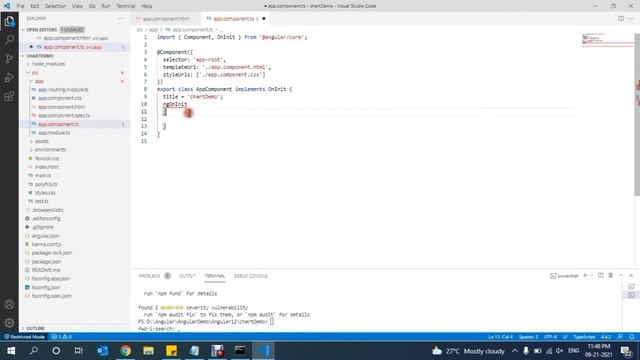Open main.ts in the file tree
Screen dimensions: 640x360
(43, 176)
